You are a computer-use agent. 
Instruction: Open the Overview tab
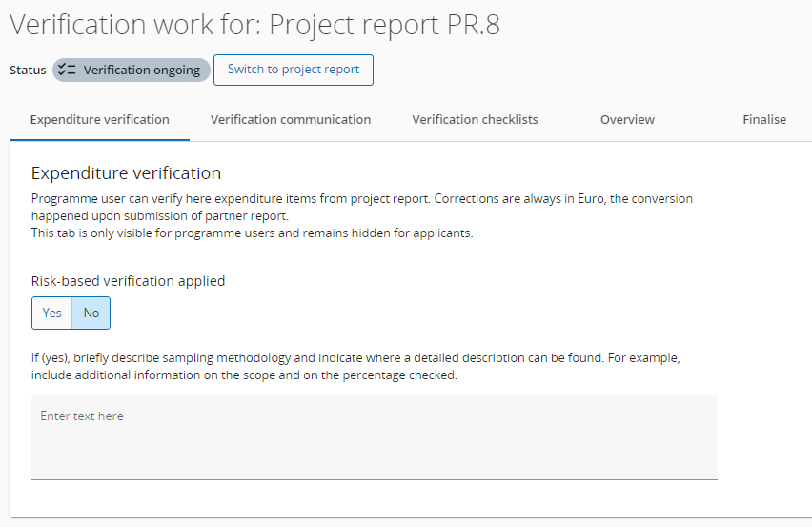(x=627, y=120)
